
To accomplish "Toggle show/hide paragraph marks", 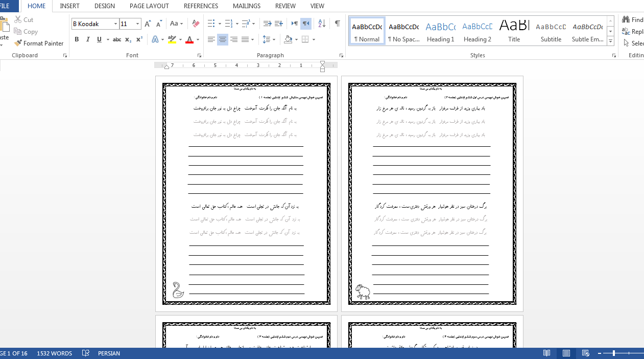I will pos(337,24).
